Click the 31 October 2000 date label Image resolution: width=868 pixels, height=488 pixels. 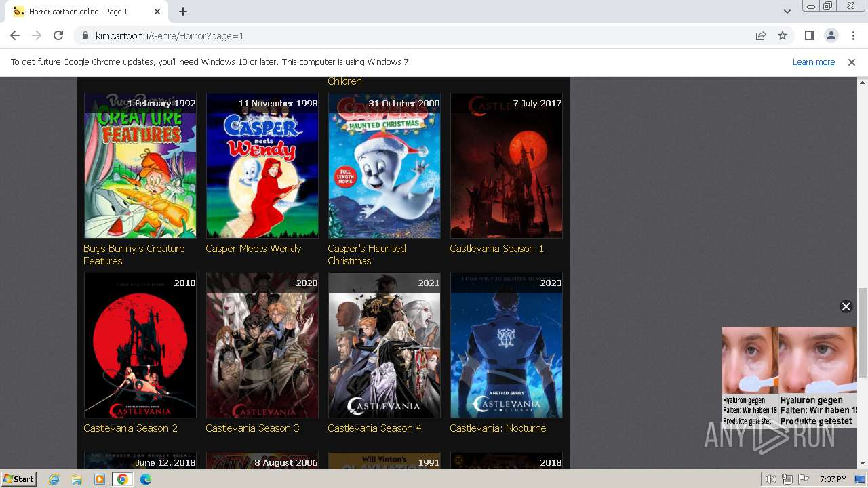coord(404,103)
